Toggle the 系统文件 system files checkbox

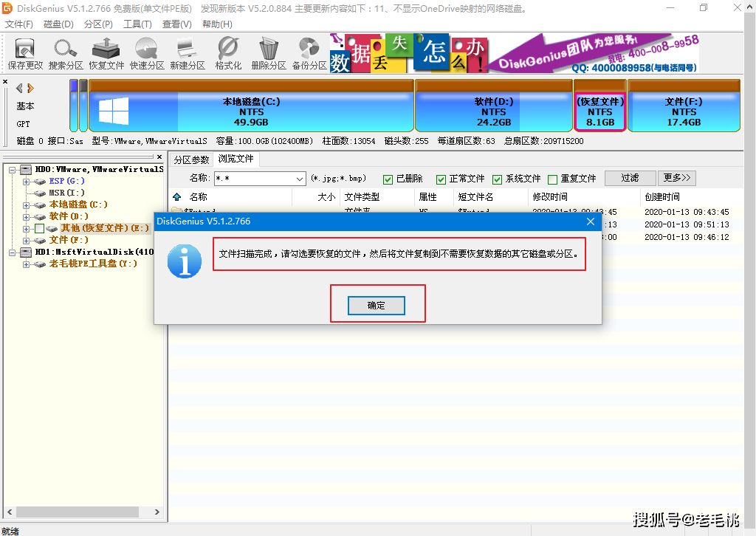tap(497, 179)
